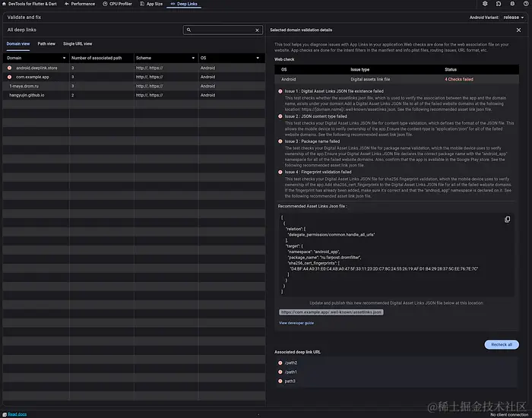
Task: Click error icon next to /path1
Action: pos(280,372)
